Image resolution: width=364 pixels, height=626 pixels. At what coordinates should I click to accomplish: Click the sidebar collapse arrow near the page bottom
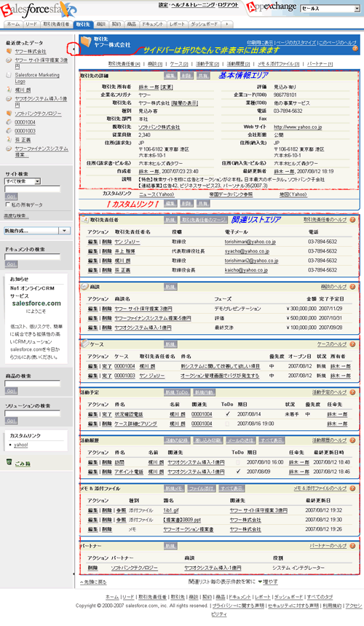point(74,574)
